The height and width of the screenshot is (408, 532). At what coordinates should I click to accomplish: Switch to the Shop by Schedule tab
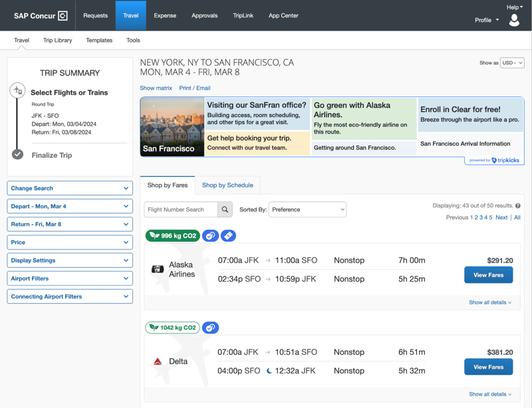[x=229, y=185]
